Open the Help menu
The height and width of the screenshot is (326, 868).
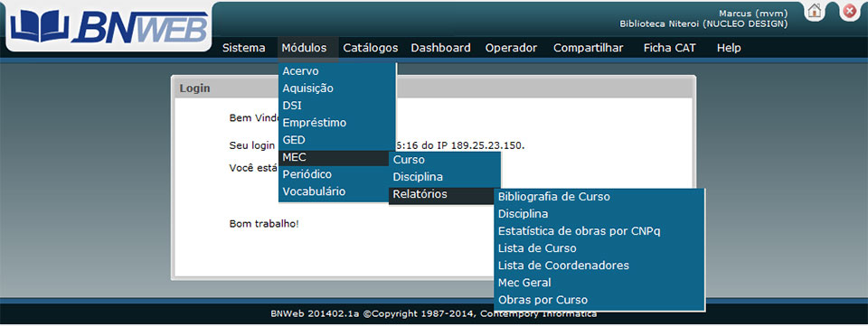pos(729,48)
